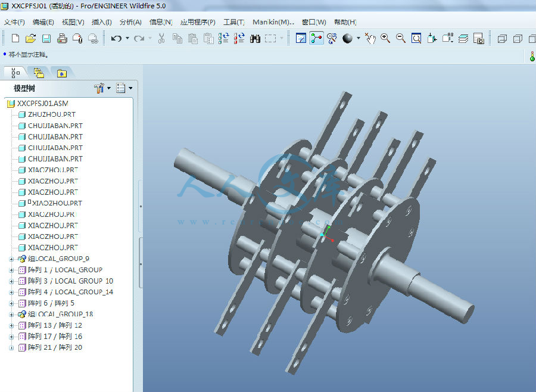
Task: Open the Regeneration Manager icon
Action: (239, 38)
